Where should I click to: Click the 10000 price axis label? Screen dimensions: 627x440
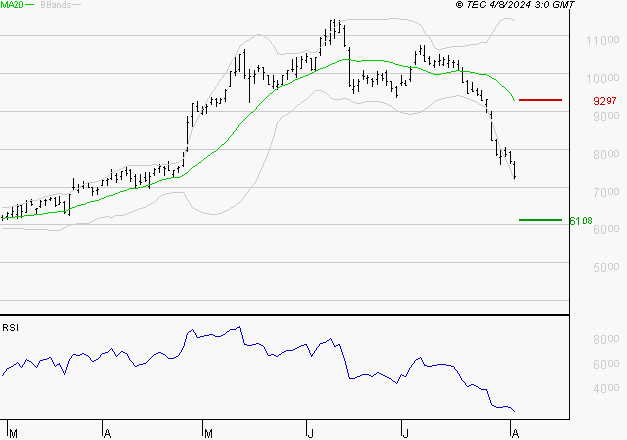603,78
